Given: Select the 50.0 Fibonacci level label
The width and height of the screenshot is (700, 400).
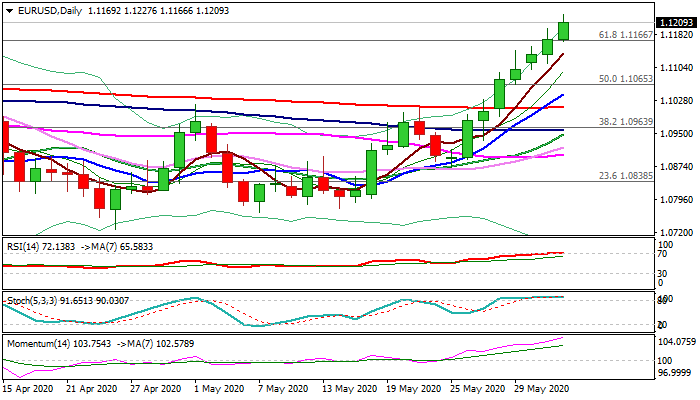Looking at the screenshot, I should tap(625, 79).
